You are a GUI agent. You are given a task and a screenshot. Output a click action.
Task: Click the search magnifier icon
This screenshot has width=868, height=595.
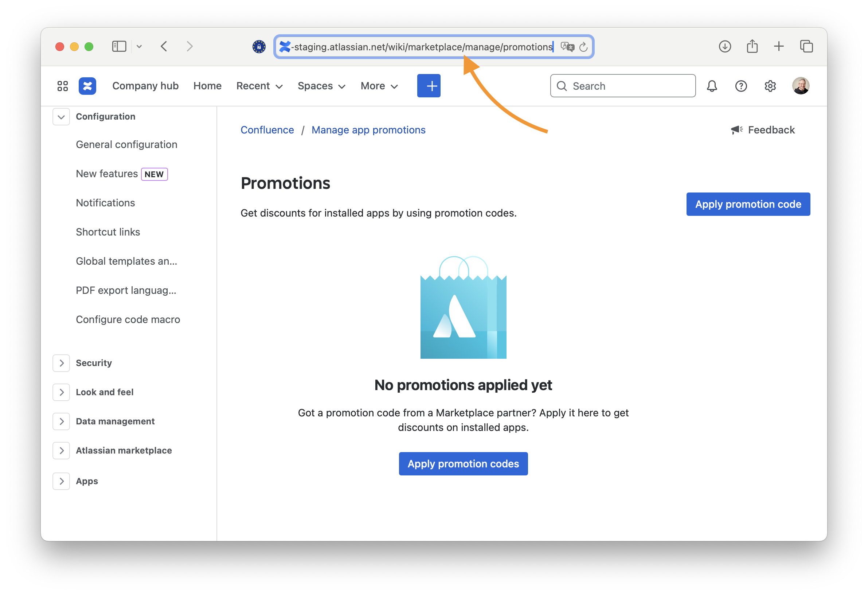(562, 86)
